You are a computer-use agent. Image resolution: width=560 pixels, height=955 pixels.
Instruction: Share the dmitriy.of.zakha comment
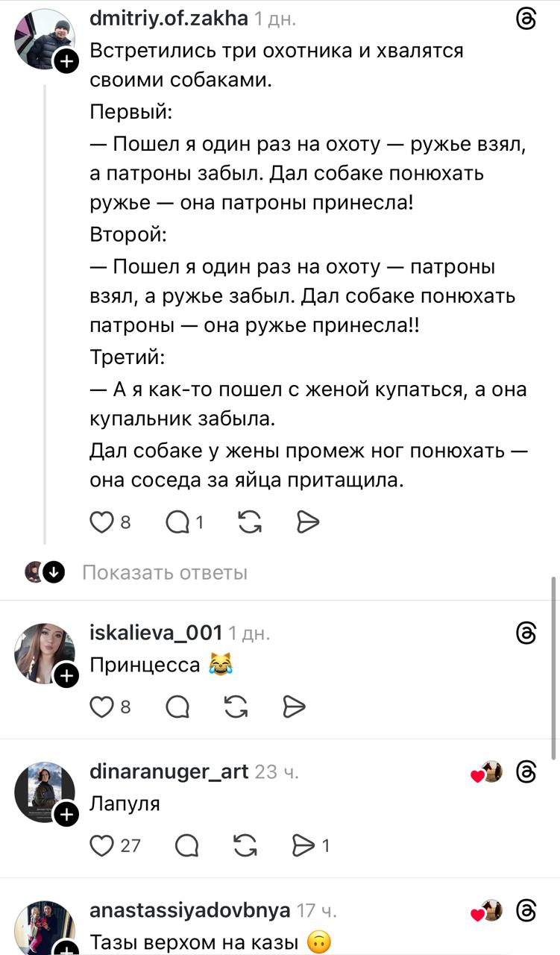coord(307,523)
